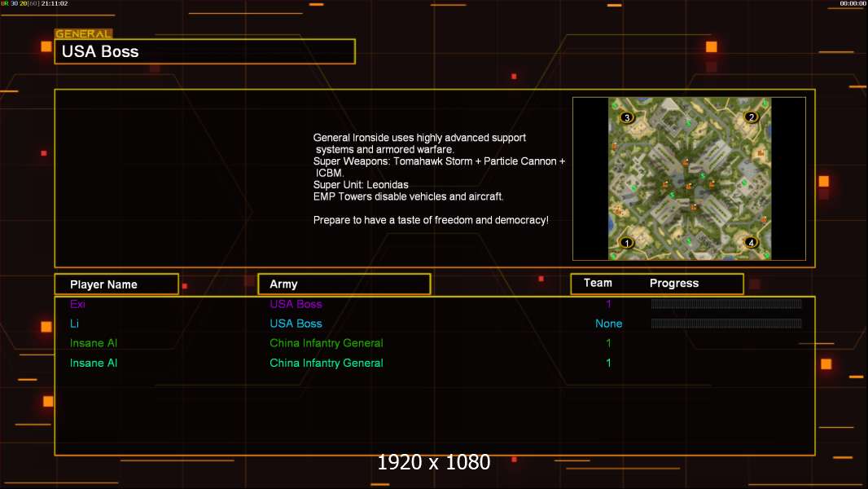This screenshot has width=868, height=489.
Task: Click start position marker 1 on map
Action: [627, 243]
